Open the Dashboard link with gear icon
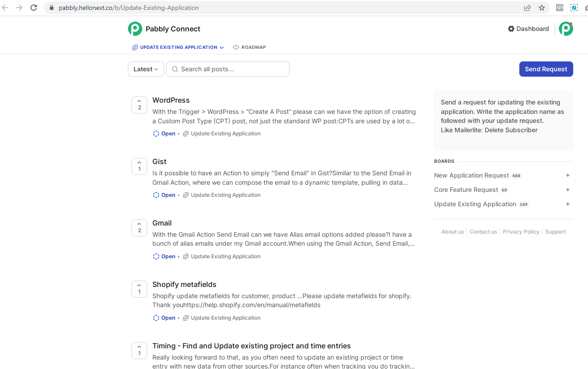This screenshot has height=369, width=588. [x=528, y=29]
